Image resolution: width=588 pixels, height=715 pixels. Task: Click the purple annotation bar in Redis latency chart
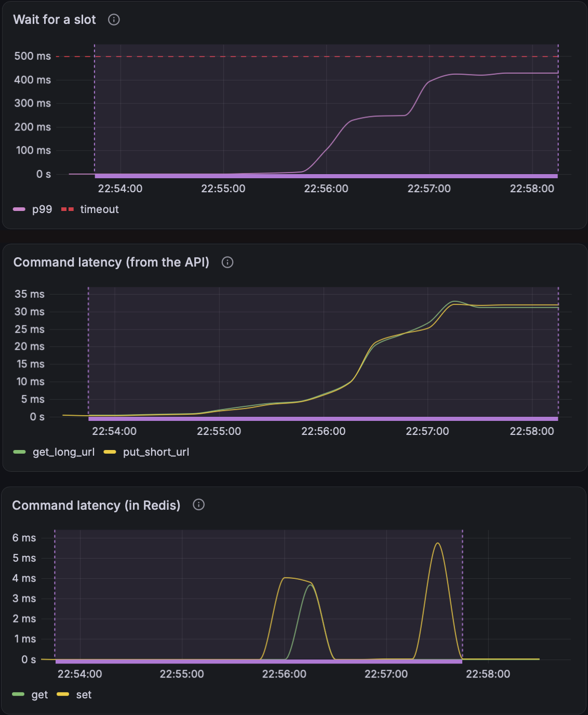coord(259,661)
